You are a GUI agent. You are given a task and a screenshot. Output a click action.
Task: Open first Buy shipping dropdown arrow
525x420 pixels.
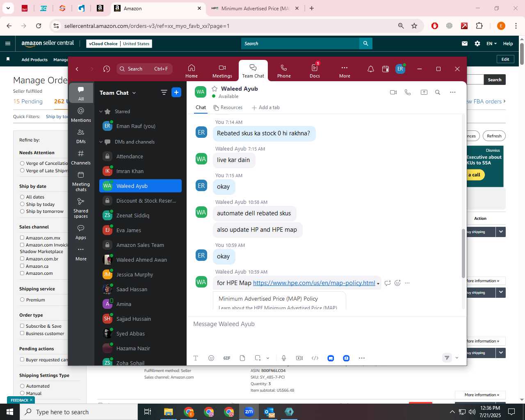(501, 232)
